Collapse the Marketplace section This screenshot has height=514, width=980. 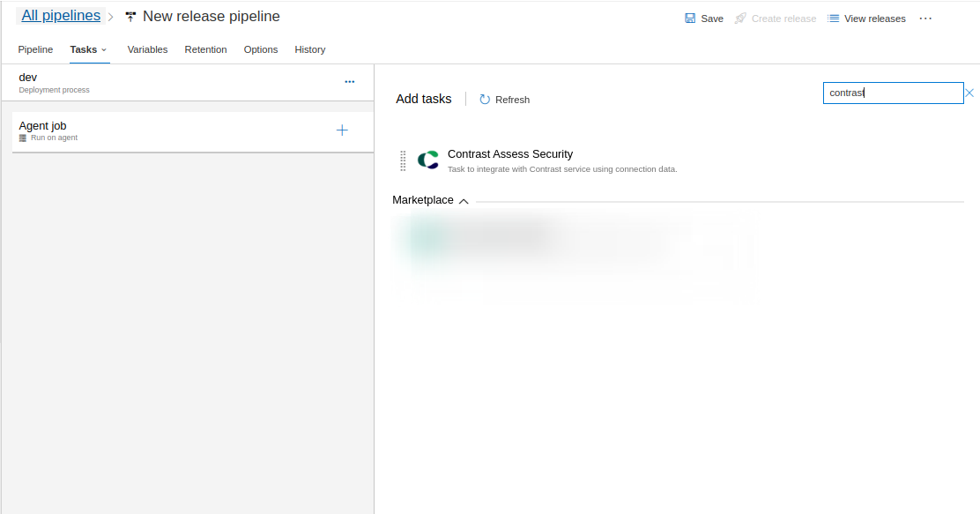pos(464,201)
